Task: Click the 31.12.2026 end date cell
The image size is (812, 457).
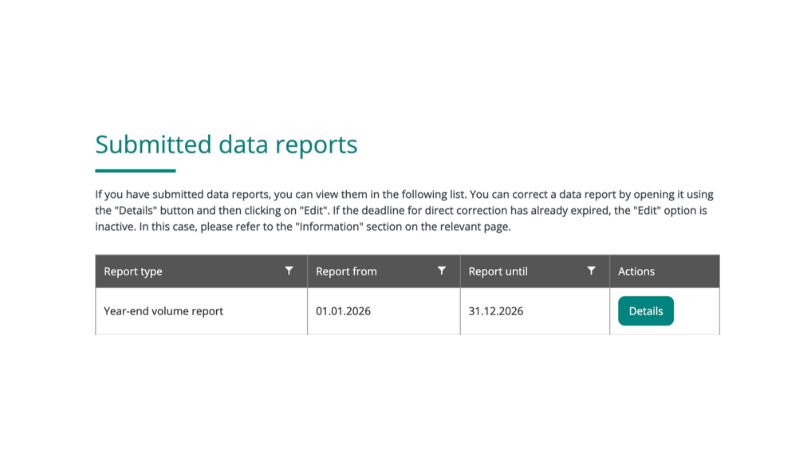Action: click(495, 311)
